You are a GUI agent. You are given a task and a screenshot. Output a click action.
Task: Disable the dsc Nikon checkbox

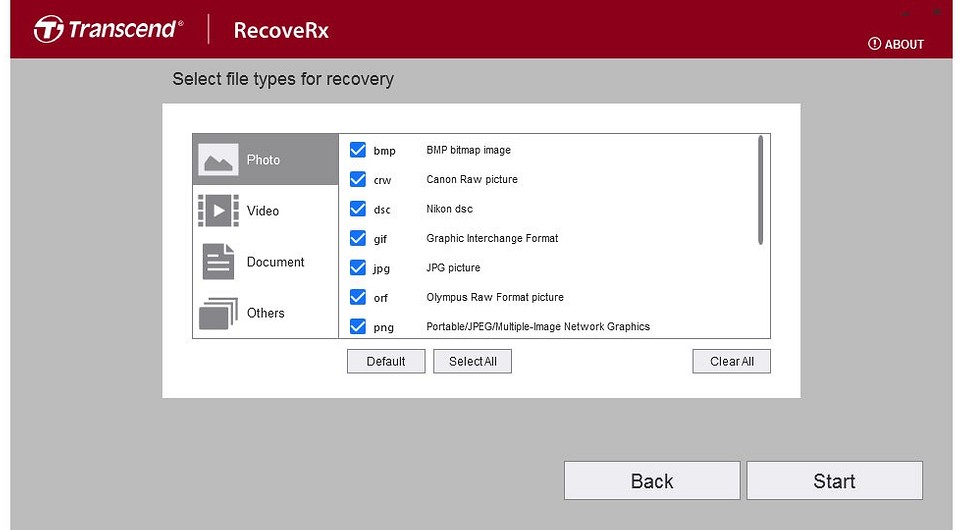point(358,209)
